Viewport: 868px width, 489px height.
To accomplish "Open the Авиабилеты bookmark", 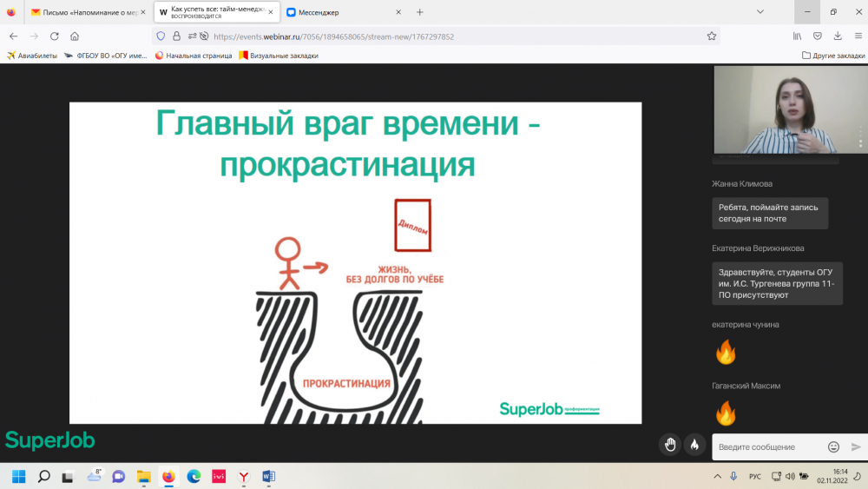I will point(32,56).
